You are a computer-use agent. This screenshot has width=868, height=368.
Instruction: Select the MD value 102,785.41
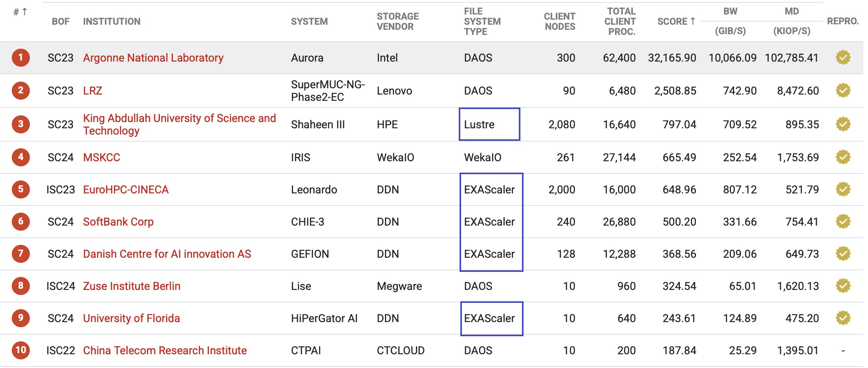click(791, 58)
